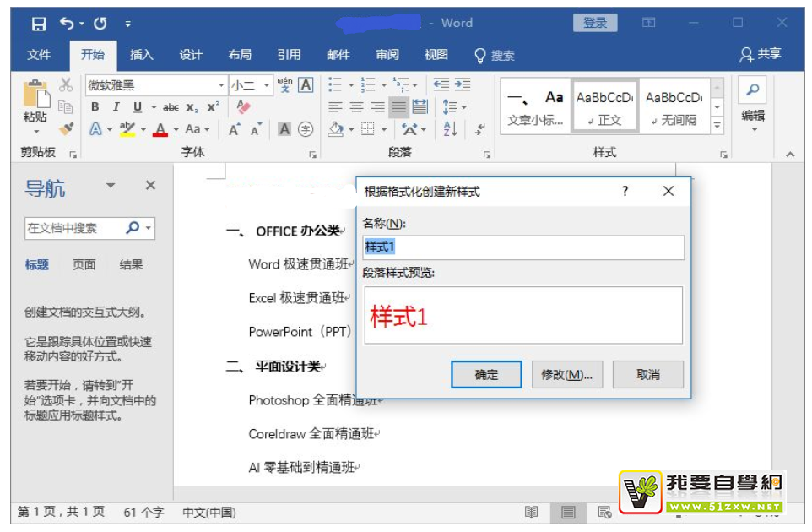Image resolution: width=812 pixels, height=532 pixels.
Task: Click the Sort A-Z icon
Action: pyautogui.click(x=450, y=129)
